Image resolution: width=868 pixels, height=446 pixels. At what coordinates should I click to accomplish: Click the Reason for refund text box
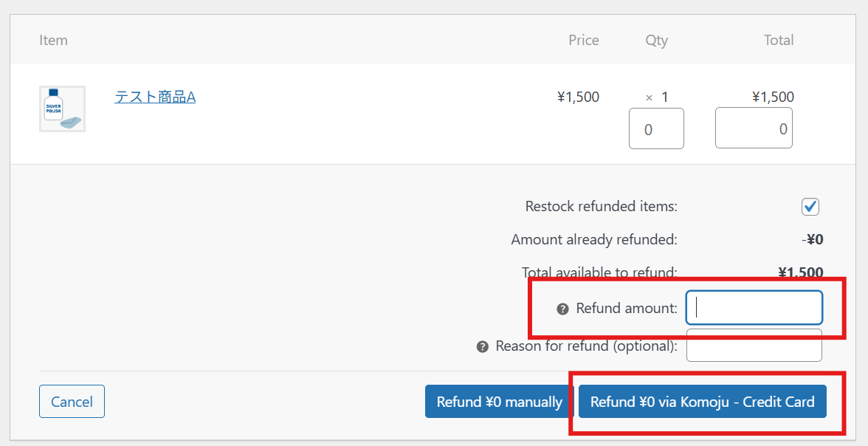(x=754, y=346)
